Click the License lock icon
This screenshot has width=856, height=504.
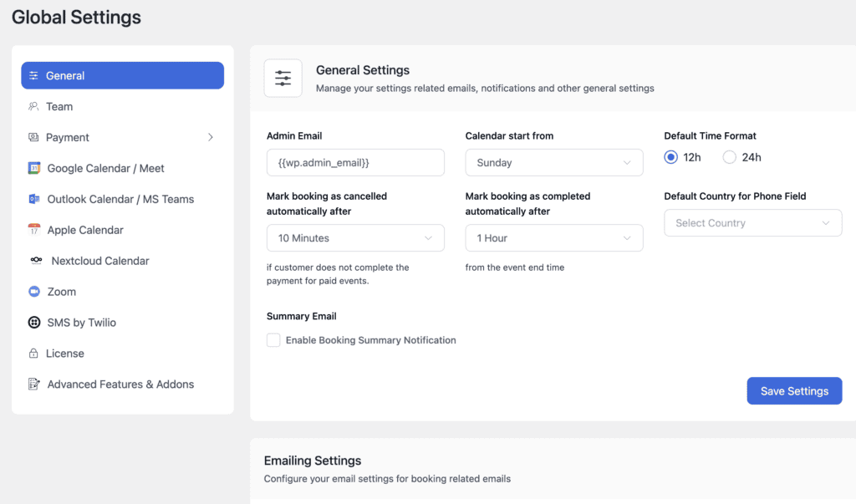tap(33, 354)
